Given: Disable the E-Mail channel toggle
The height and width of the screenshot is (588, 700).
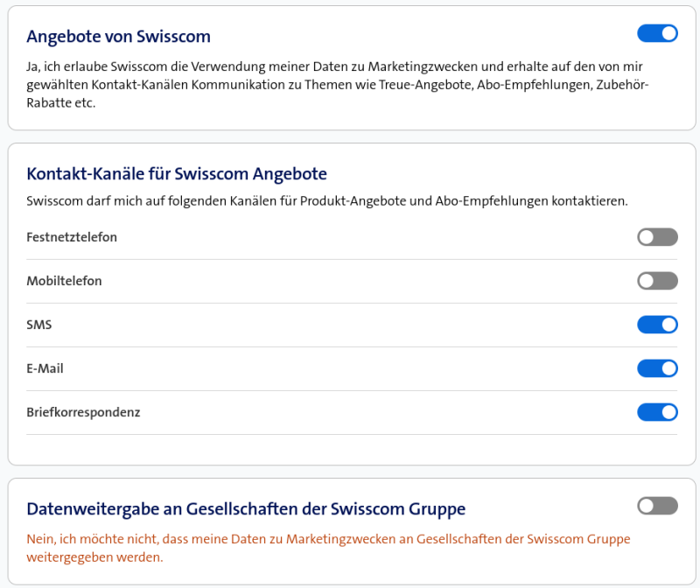Looking at the screenshot, I should pos(657,368).
